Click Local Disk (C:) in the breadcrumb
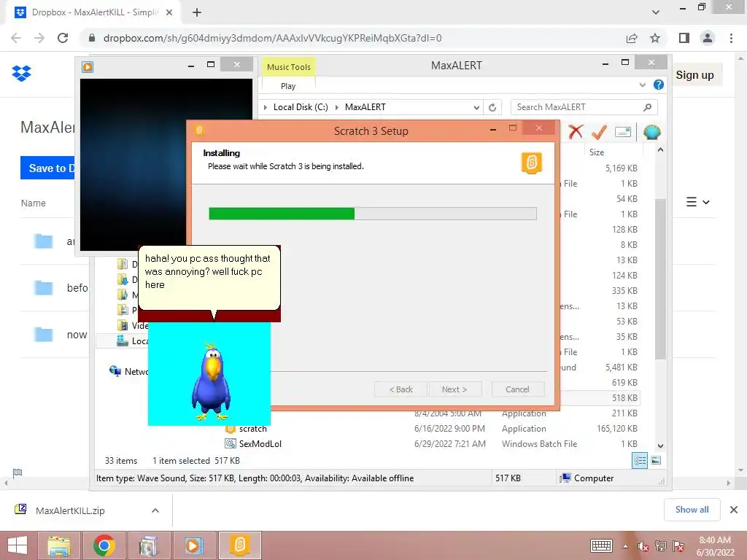Screen dimensions: 747x560 301,108
